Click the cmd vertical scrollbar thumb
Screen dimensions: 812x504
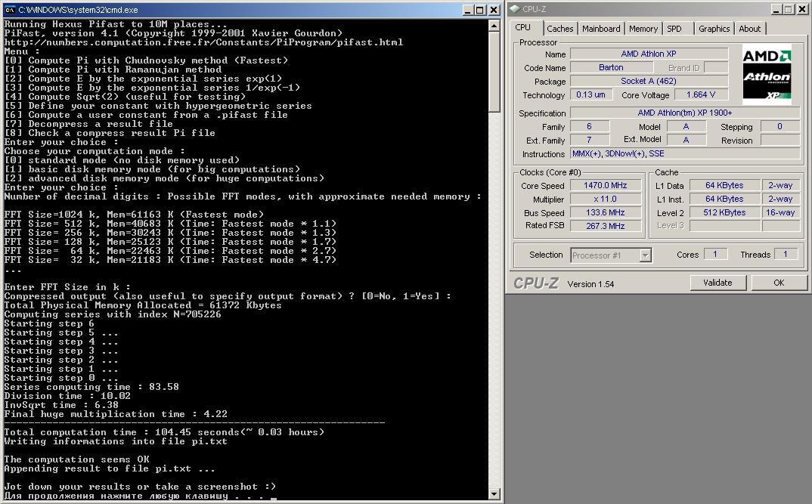(x=494, y=72)
